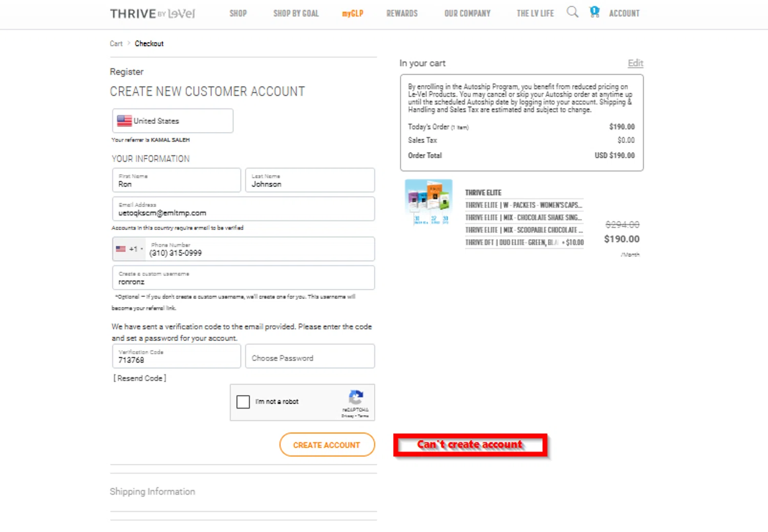Click the THRIVE by Le-Vel logo
This screenshot has height=532, width=768.
point(153,14)
